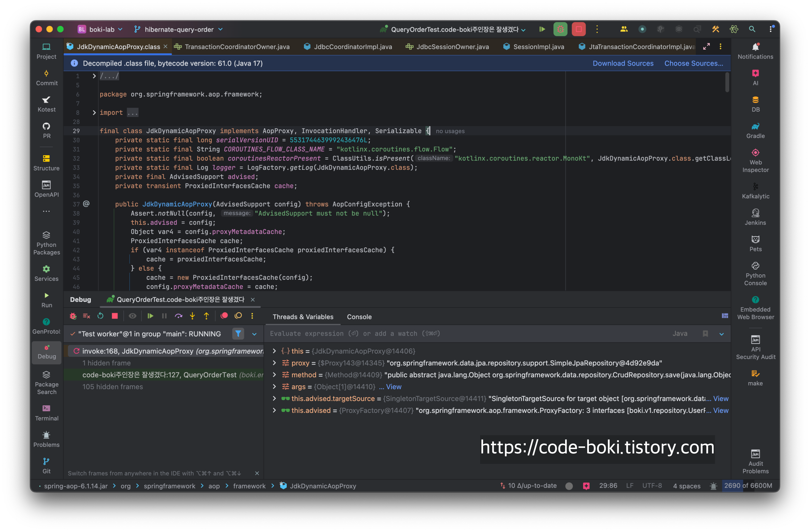Open the SessionImpl.java editor tab
Image resolution: width=810 pixels, height=532 pixels.
(x=538, y=47)
